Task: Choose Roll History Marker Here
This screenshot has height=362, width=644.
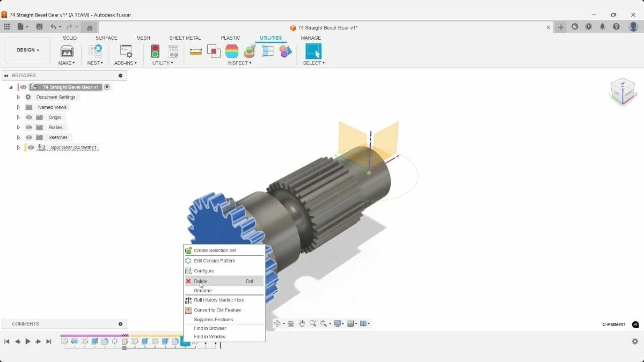Action: (x=224, y=300)
